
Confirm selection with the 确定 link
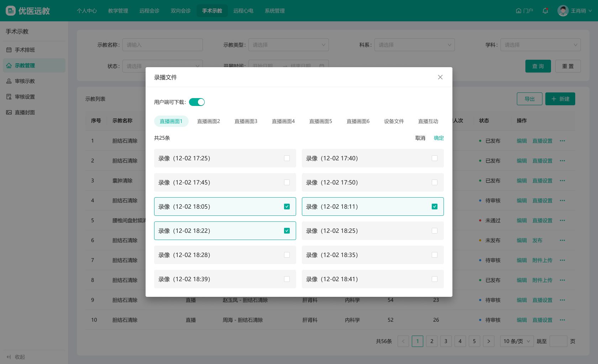tap(439, 138)
